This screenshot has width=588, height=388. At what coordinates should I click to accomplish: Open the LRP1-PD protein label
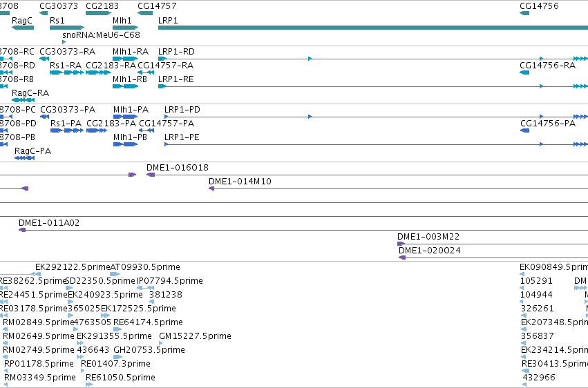point(182,109)
